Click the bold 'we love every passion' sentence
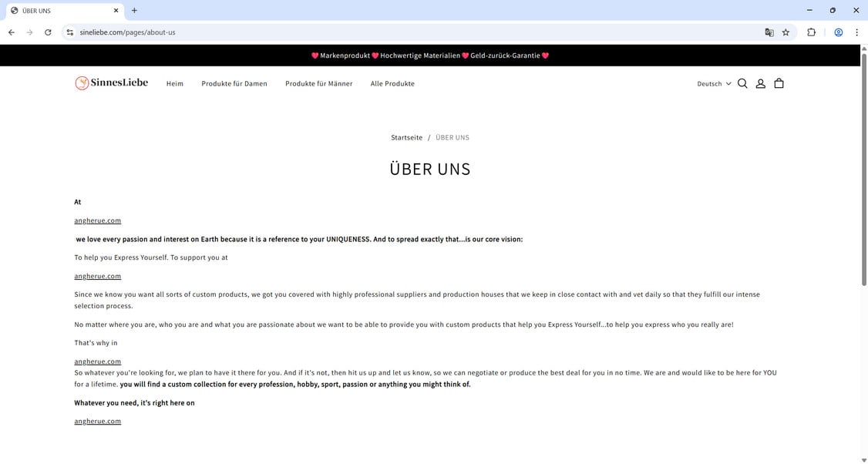 pos(299,239)
